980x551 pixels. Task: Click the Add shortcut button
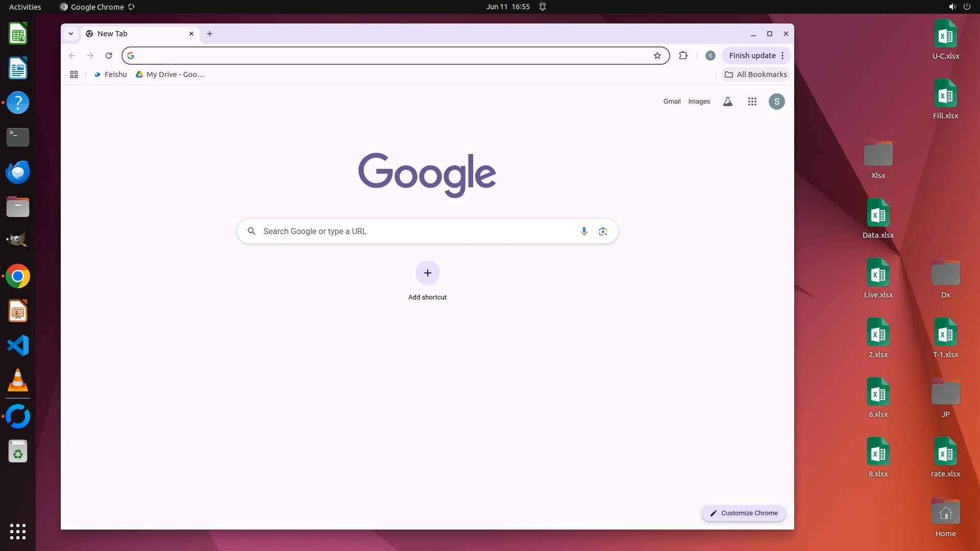click(x=427, y=273)
